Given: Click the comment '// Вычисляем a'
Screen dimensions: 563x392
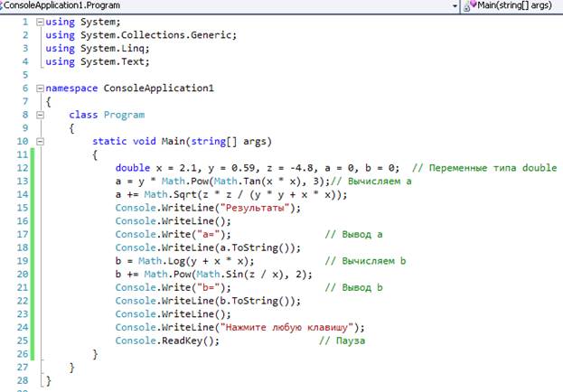Looking at the screenshot, I should [371, 182].
